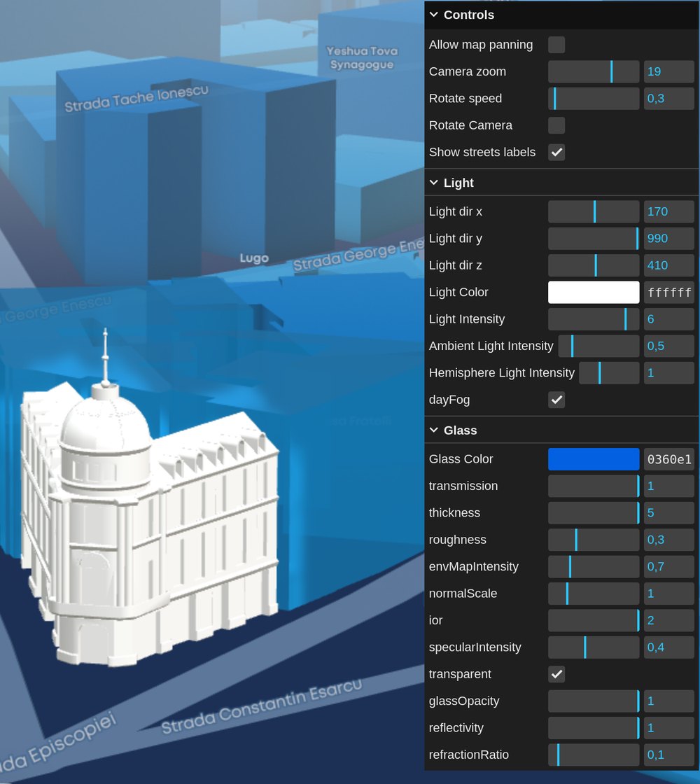The image size is (700, 784).
Task: Open the white Light Color swatch
Action: click(x=594, y=293)
